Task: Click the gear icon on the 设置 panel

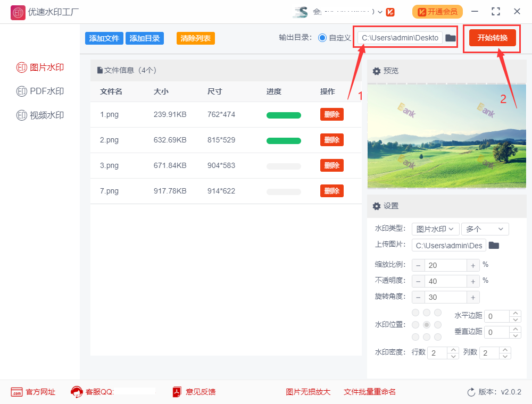Action: pos(377,206)
